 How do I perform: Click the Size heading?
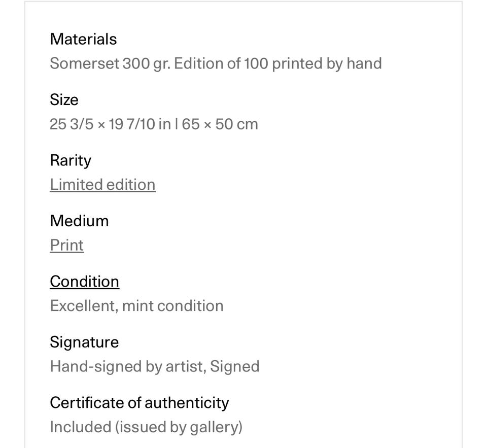tap(64, 100)
